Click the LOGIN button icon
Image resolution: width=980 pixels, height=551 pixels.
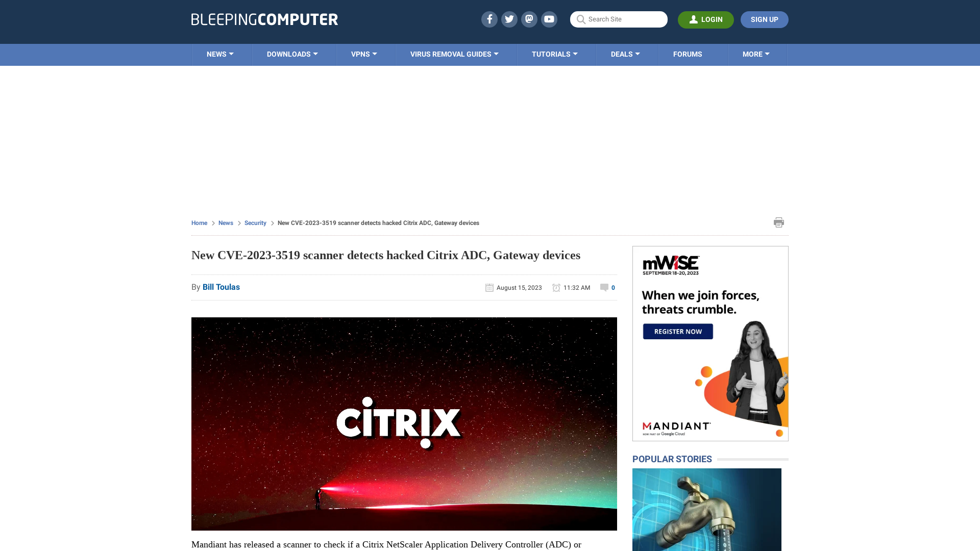(x=693, y=19)
